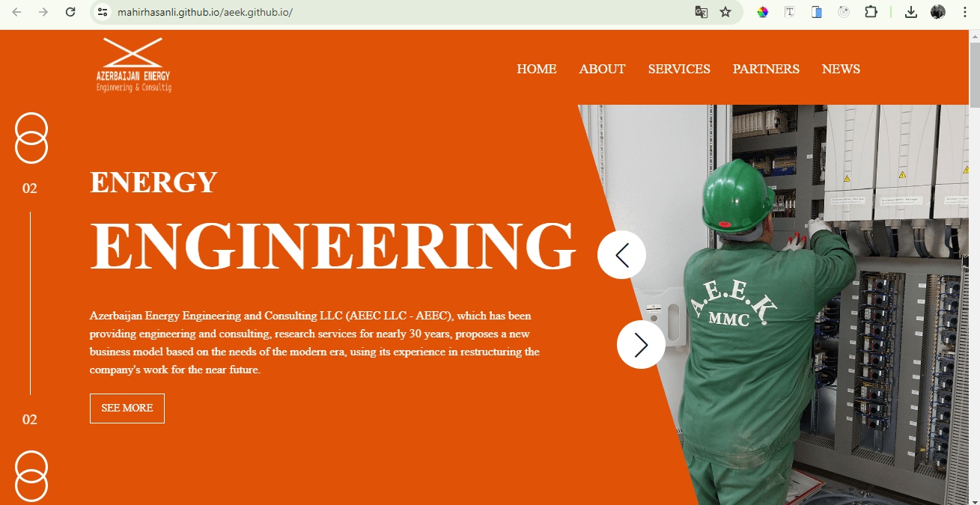Open the SERVICES section from the navbar

click(678, 68)
